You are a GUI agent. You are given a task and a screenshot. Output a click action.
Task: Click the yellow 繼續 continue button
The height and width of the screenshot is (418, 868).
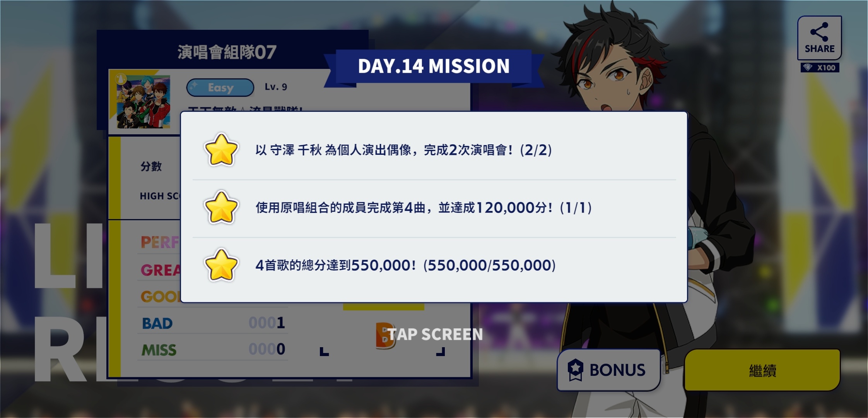click(762, 370)
